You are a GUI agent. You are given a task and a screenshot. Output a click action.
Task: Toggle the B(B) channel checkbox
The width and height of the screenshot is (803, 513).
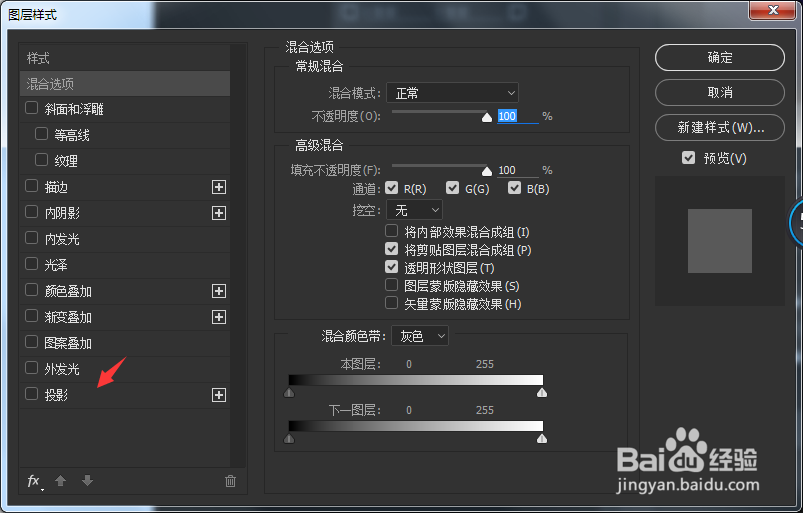[x=514, y=188]
